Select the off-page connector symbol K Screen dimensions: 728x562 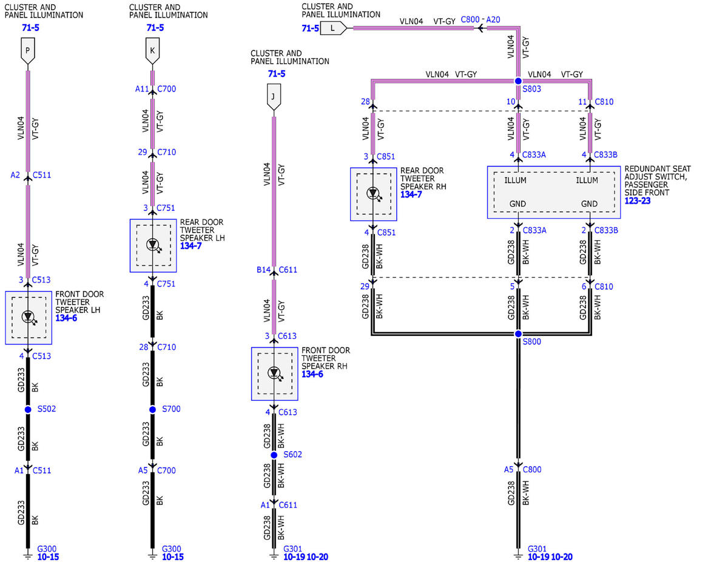pyautogui.click(x=152, y=52)
